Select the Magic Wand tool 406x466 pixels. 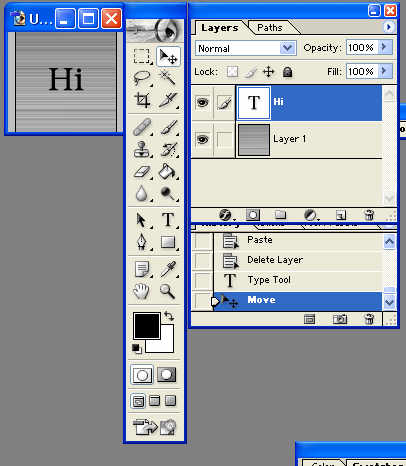[168, 78]
